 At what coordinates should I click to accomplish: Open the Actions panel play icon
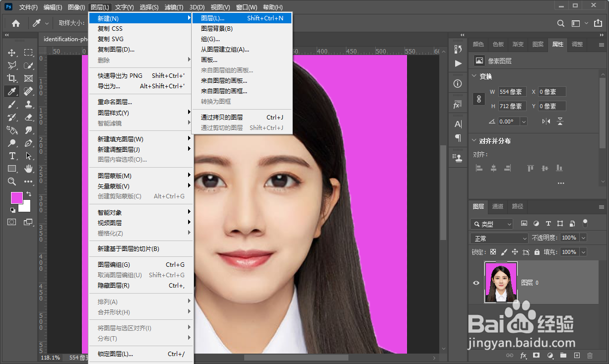[x=458, y=63]
